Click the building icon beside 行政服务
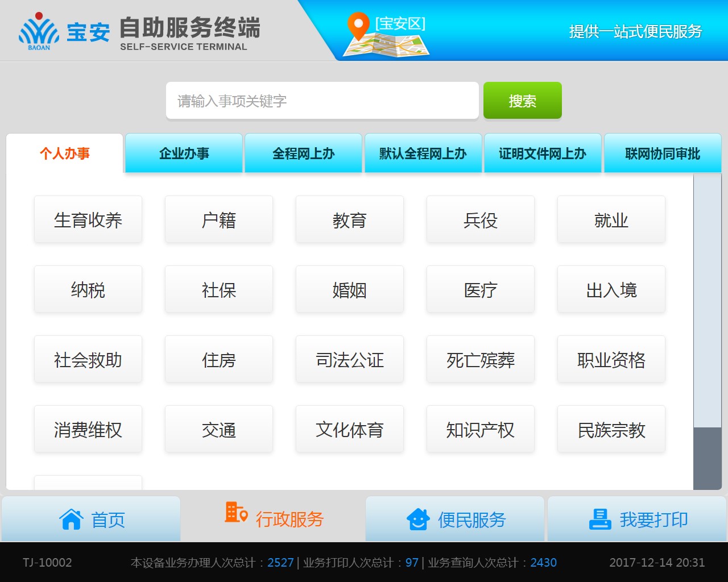The height and width of the screenshot is (582, 728). pos(235,512)
